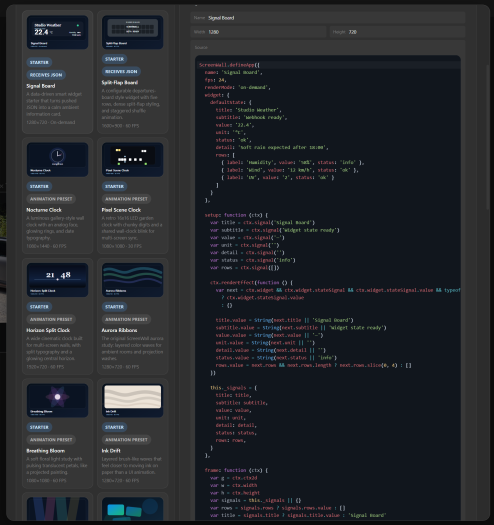Place cursor on 'ScreenWall.defineApp({' code line

coord(229,65)
